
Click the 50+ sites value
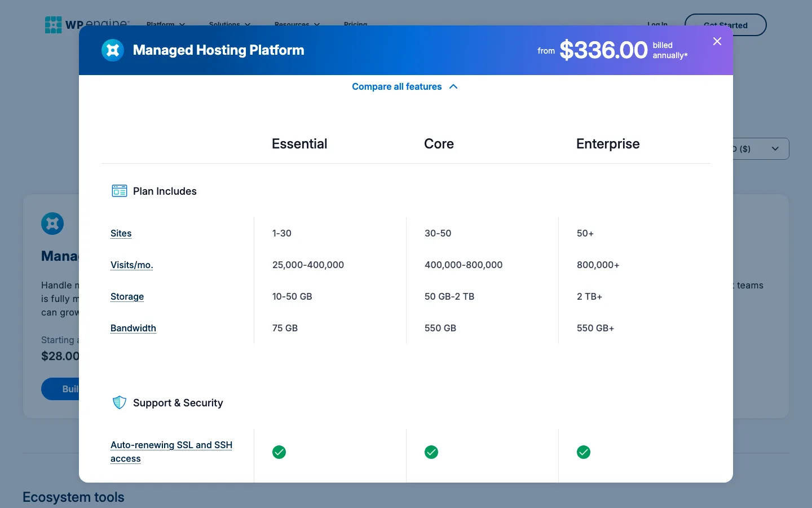(585, 233)
